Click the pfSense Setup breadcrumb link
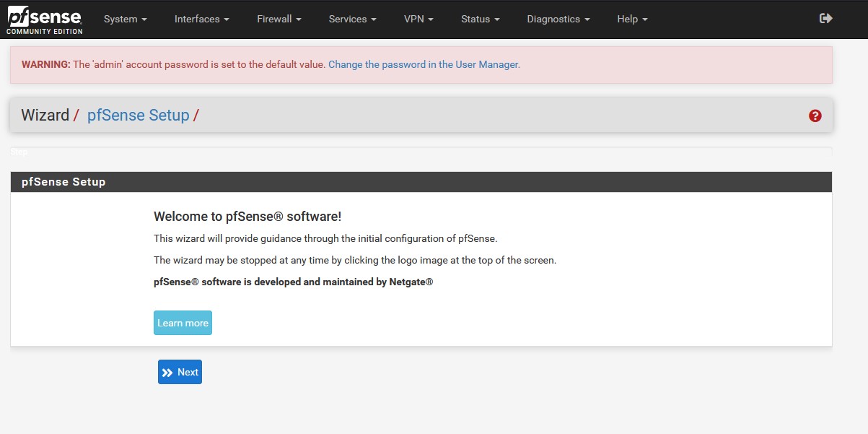The width and height of the screenshot is (868, 434). [x=139, y=115]
